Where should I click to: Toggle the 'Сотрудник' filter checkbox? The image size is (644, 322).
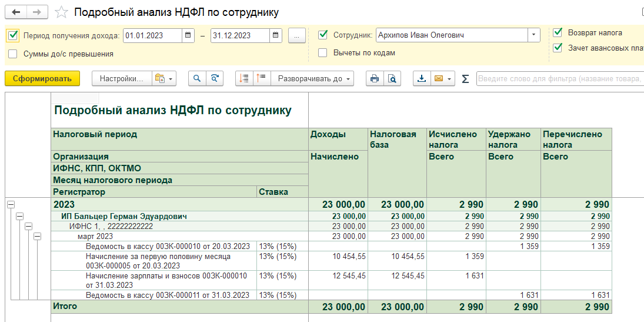pyautogui.click(x=323, y=35)
